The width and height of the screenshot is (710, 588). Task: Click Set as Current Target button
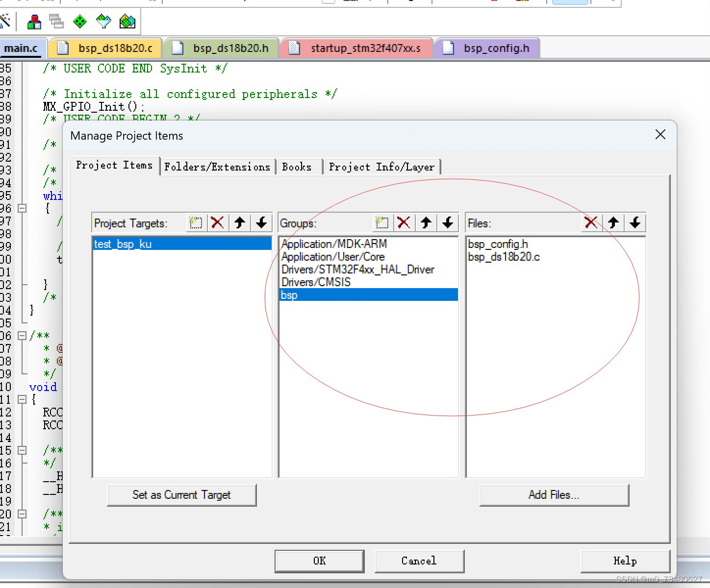(x=182, y=495)
